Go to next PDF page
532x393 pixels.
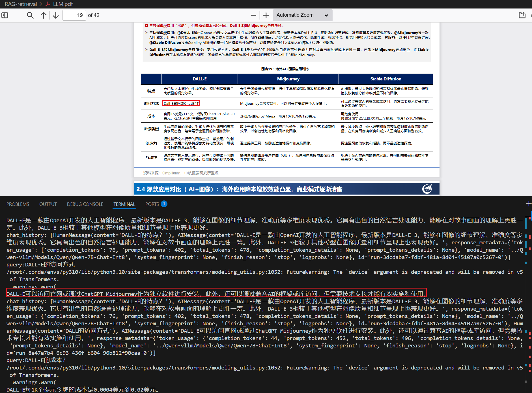pyautogui.click(x=56, y=15)
